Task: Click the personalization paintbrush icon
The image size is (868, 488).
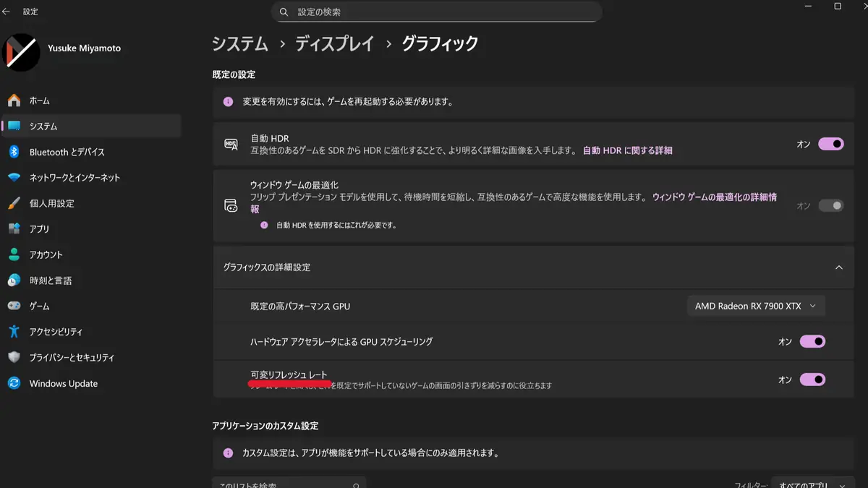Action: point(14,203)
